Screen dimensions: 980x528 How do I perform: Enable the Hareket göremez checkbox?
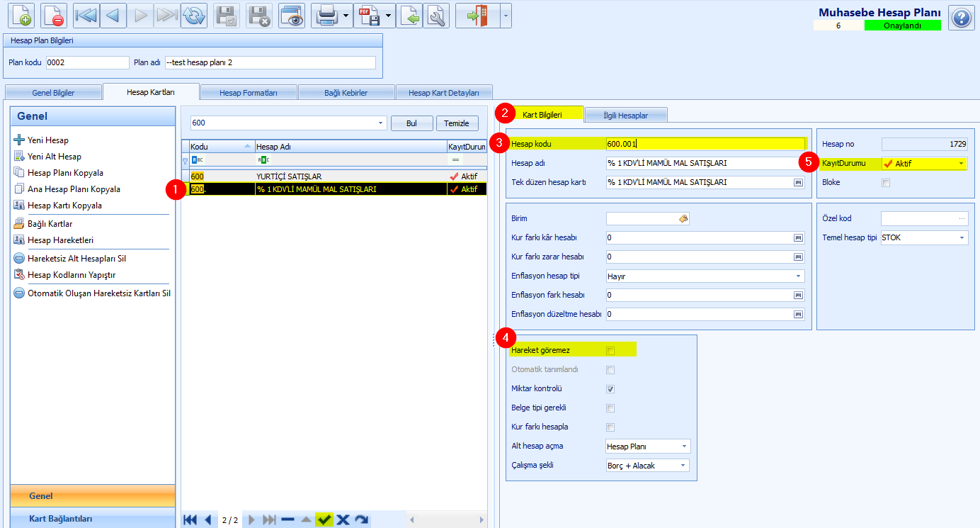coord(610,350)
